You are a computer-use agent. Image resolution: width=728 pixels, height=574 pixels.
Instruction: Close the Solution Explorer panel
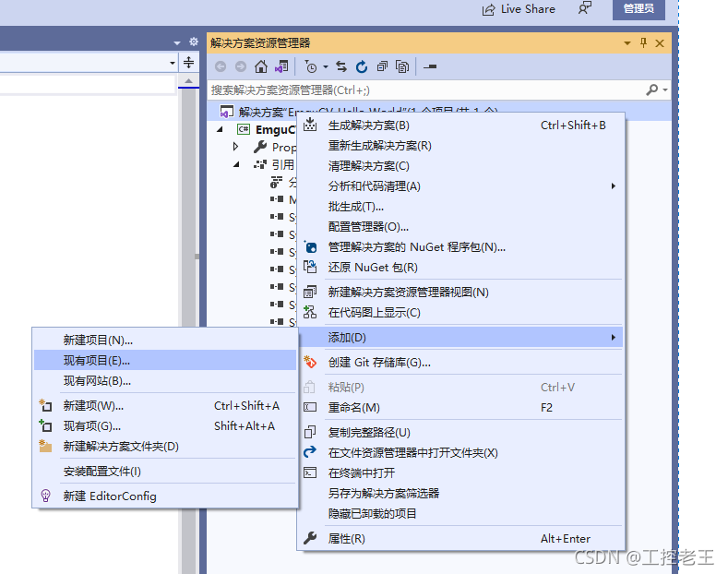[x=660, y=43]
